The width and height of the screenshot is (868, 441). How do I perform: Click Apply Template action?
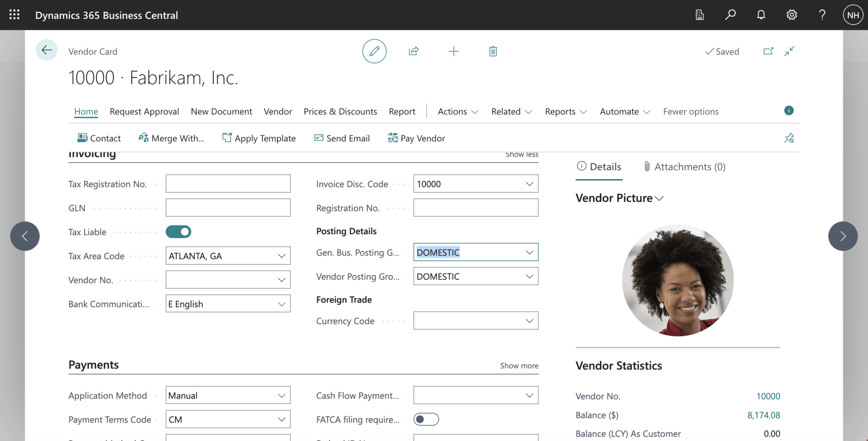coord(259,138)
